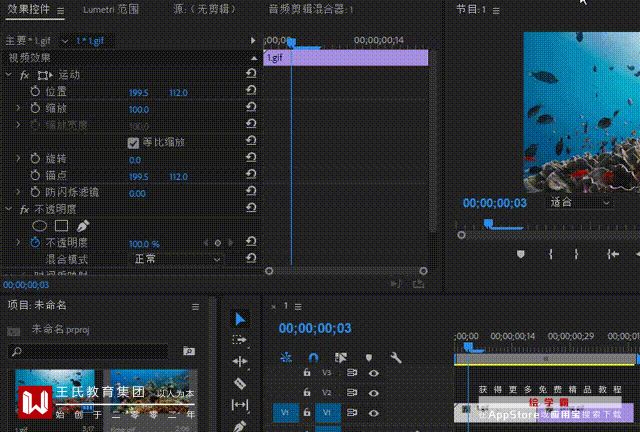Mark Out point in Program monitor
This screenshot has height=432, width=640.
576,254
